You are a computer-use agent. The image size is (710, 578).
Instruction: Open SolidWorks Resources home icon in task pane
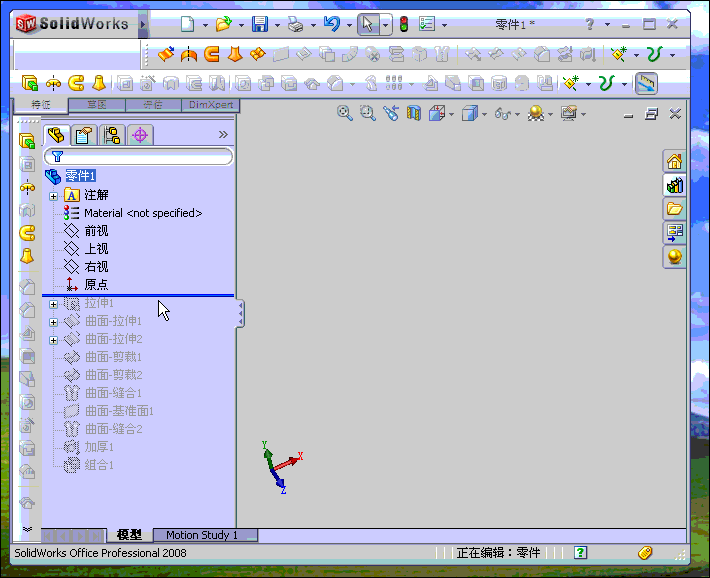pos(674,161)
